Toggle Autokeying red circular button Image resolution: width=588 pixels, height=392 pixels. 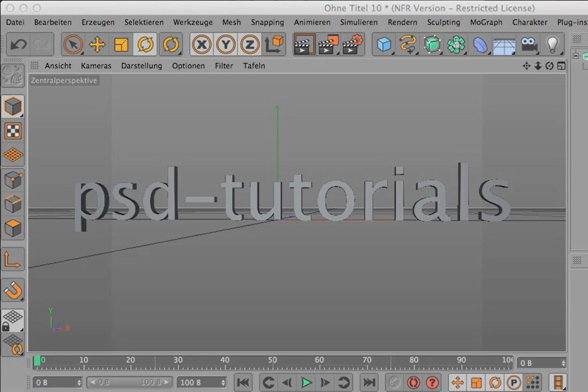(413, 382)
